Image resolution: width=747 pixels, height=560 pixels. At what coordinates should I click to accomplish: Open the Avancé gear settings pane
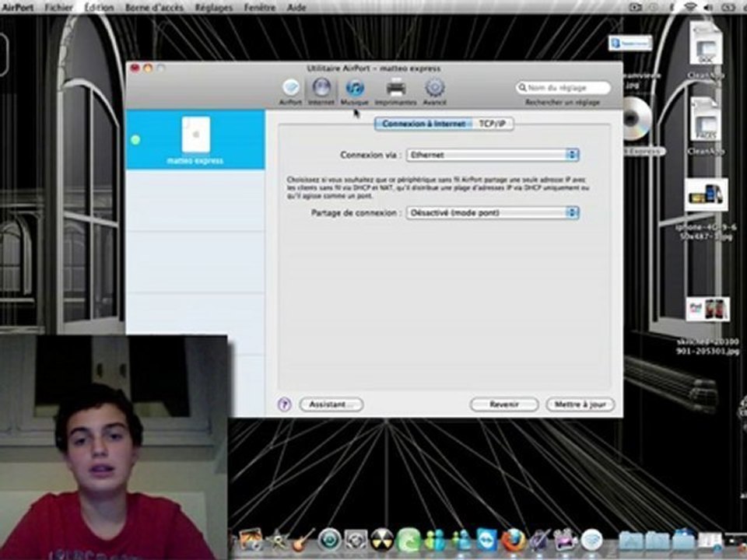[x=434, y=92]
